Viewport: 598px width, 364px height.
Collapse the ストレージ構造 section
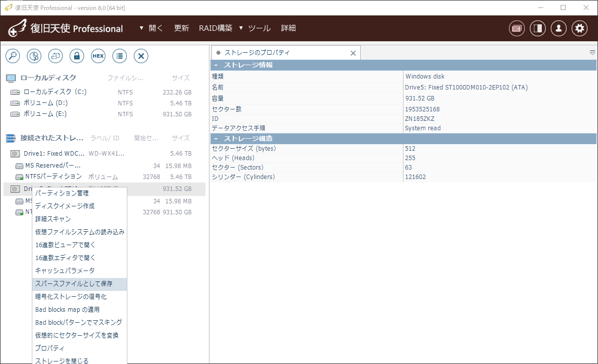[216, 138]
